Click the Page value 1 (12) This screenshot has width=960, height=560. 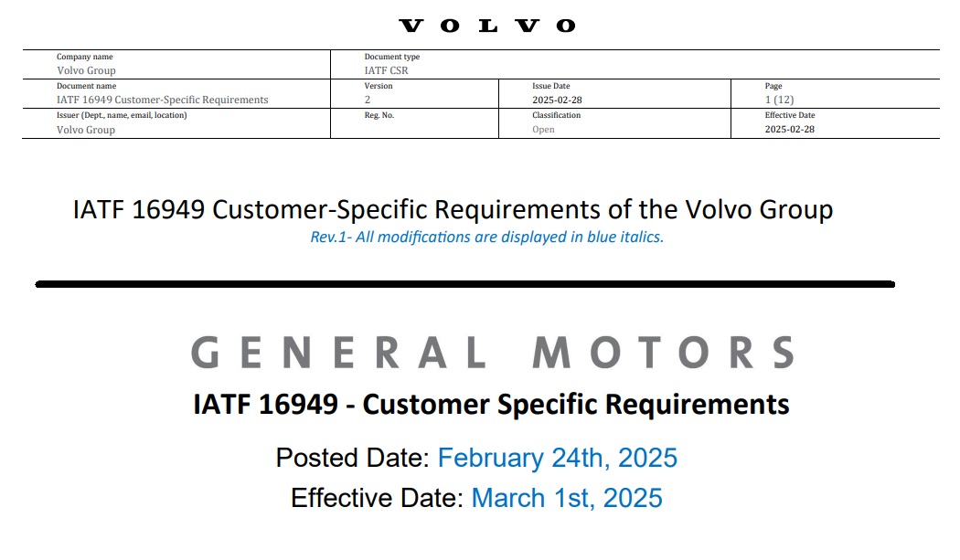tap(779, 100)
